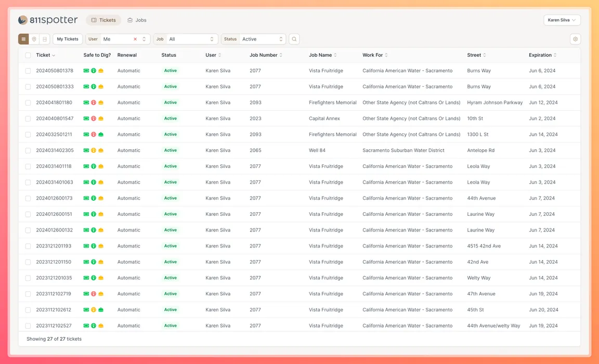The width and height of the screenshot is (599, 364).
Task: Expand the Status filter dropdown
Action: tap(254, 39)
